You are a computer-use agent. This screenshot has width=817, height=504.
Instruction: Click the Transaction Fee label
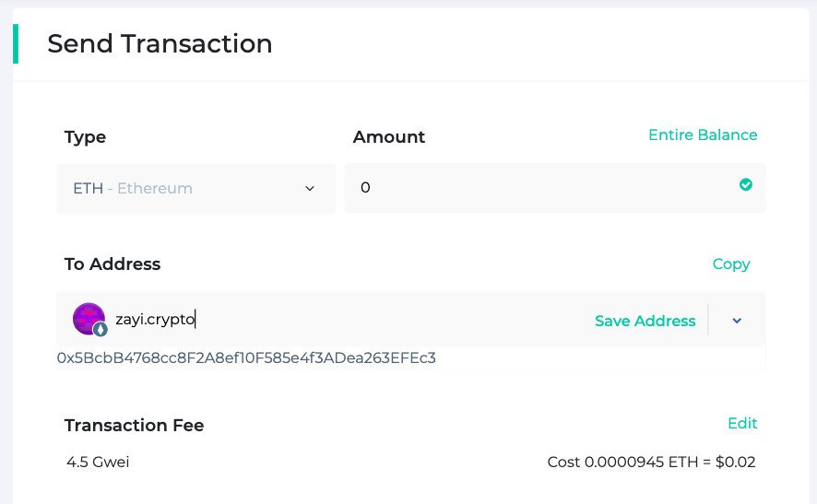click(x=134, y=425)
